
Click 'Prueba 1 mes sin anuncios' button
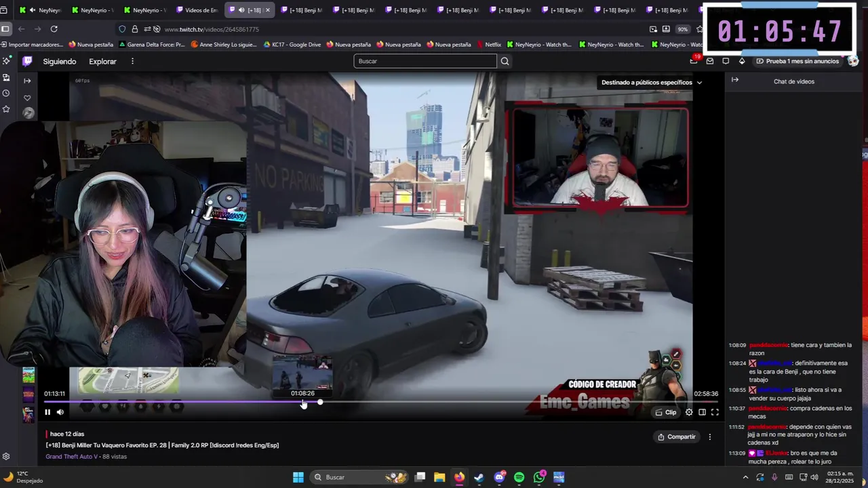point(797,61)
